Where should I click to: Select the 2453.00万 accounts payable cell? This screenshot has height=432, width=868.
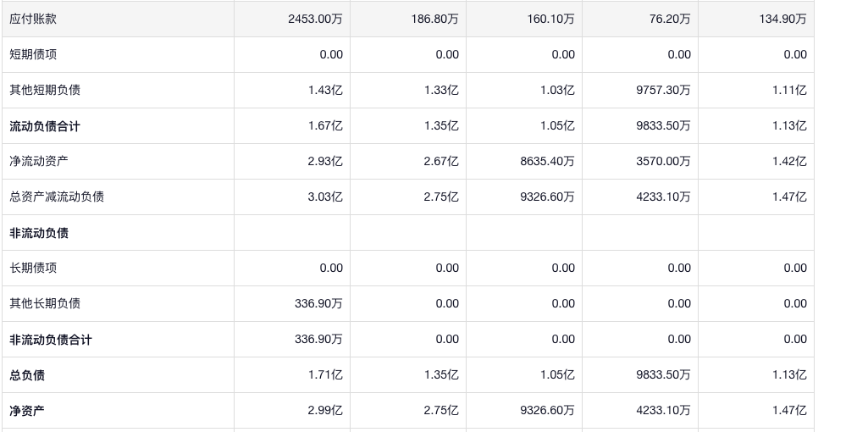pos(315,19)
